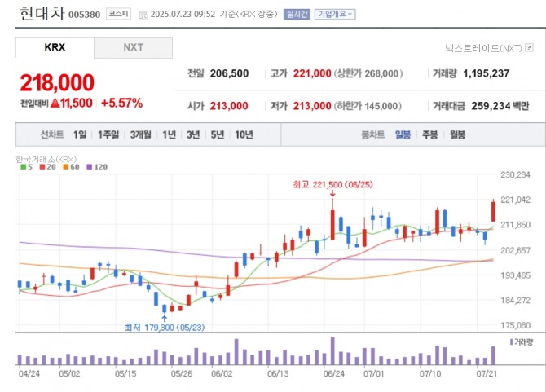This screenshot has width=546, height=392.
Task: Click the 230,234 y-axis price label
Action: click(x=515, y=174)
